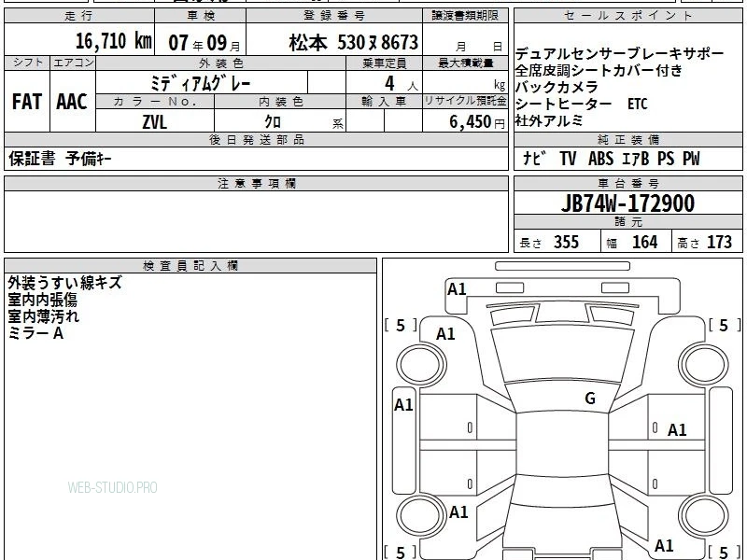This screenshot has height=560, width=747.
Task: Select the 社外アルミ line
Action: click(x=549, y=120)
